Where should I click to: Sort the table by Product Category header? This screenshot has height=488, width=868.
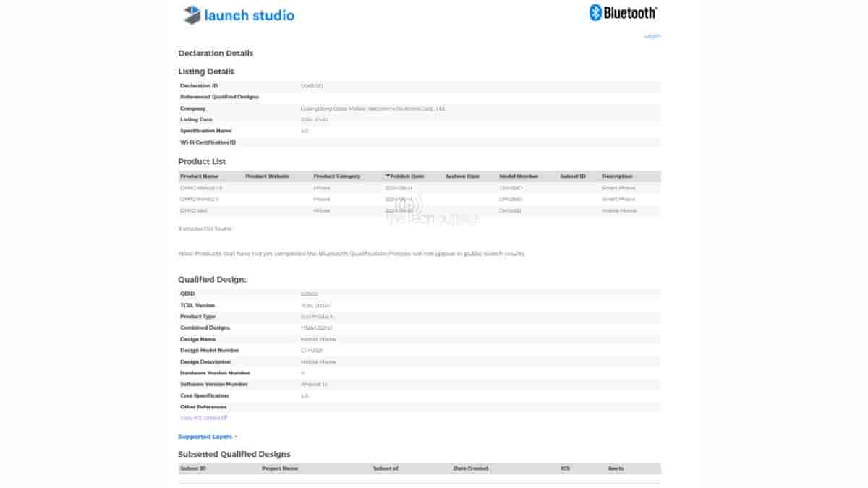[336, 176]
